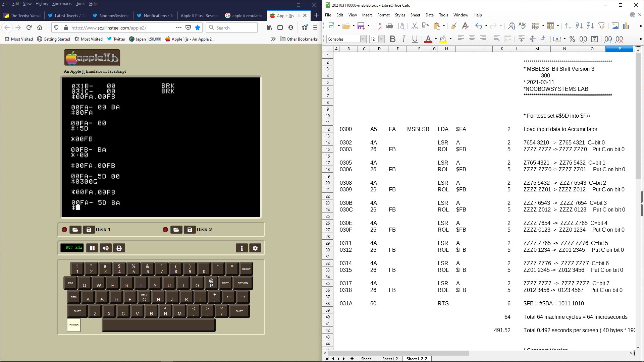Toggle Align Left in Calc toolbar

point(461,39)
